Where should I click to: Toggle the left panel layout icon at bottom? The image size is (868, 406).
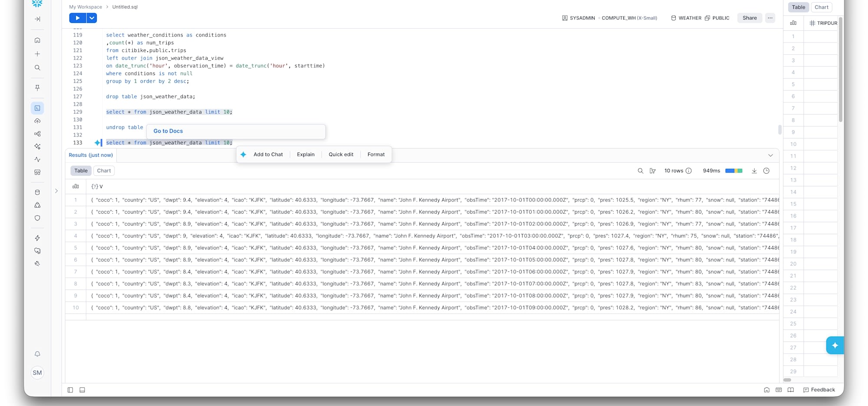[70, 390]
